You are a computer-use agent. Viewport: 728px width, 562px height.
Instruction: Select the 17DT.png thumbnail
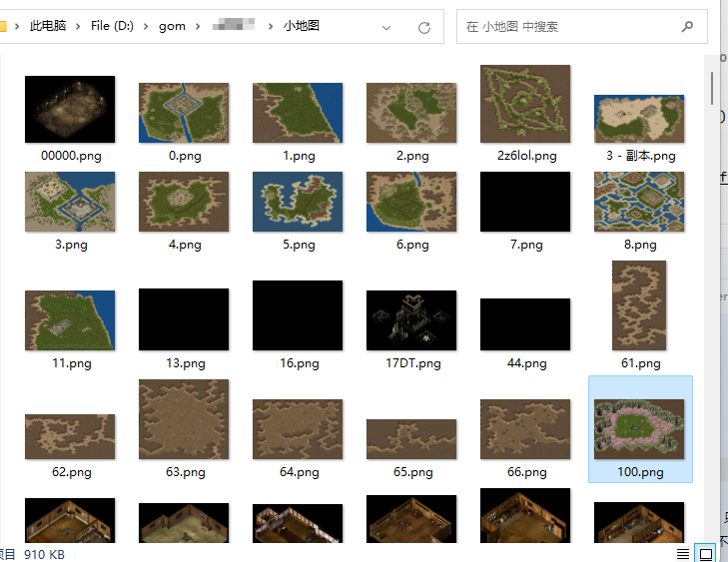point(410,320)
